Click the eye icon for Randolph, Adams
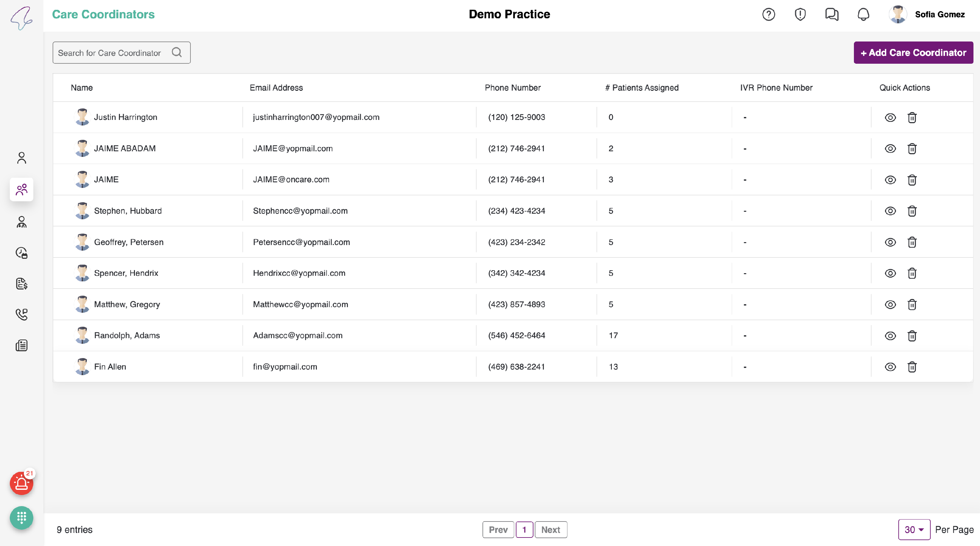980x546 pixels. [890, 336]
